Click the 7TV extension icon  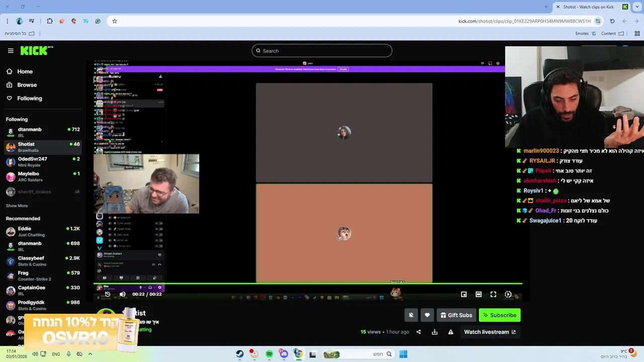(86, 21)
